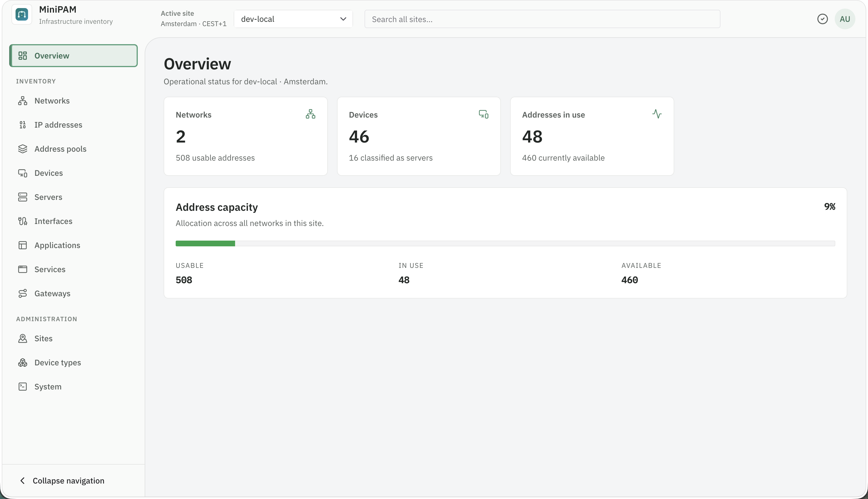Click the AVAILABLE value 460

click(629, 280)
